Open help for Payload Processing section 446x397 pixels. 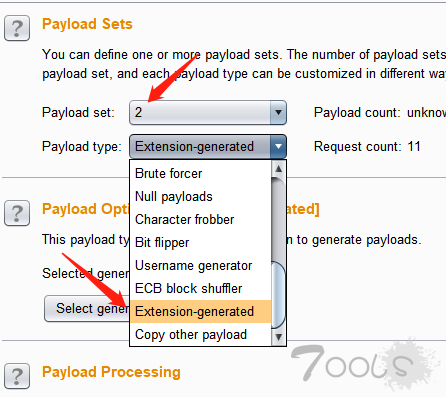click(17, 376)
